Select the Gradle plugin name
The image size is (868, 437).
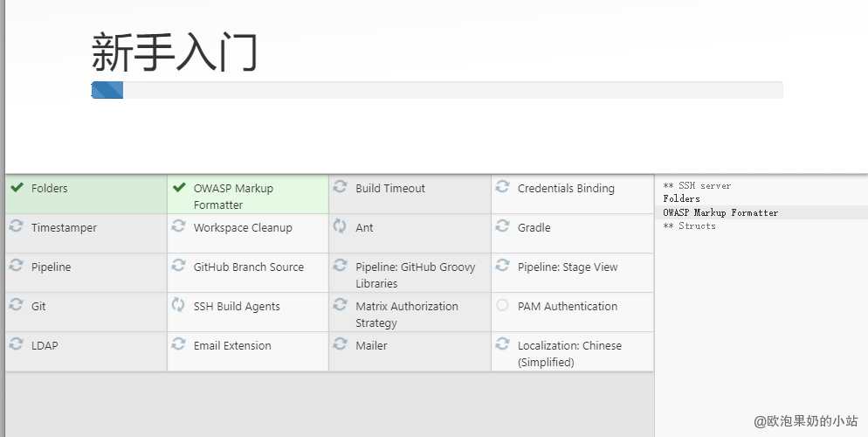click(534, 227)
